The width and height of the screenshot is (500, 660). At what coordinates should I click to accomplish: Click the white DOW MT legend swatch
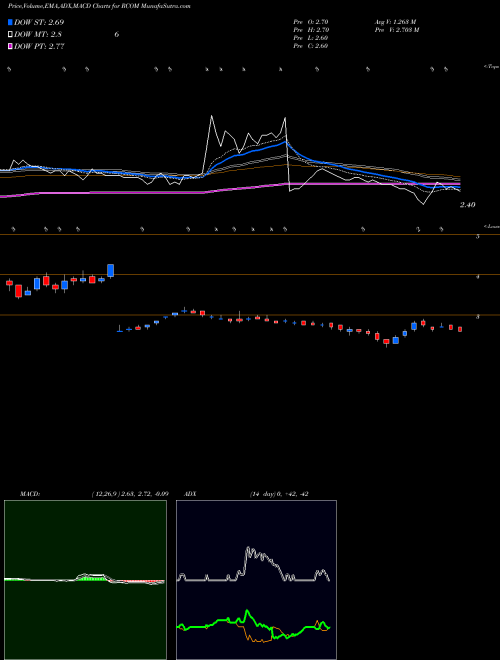coord(10,35)
